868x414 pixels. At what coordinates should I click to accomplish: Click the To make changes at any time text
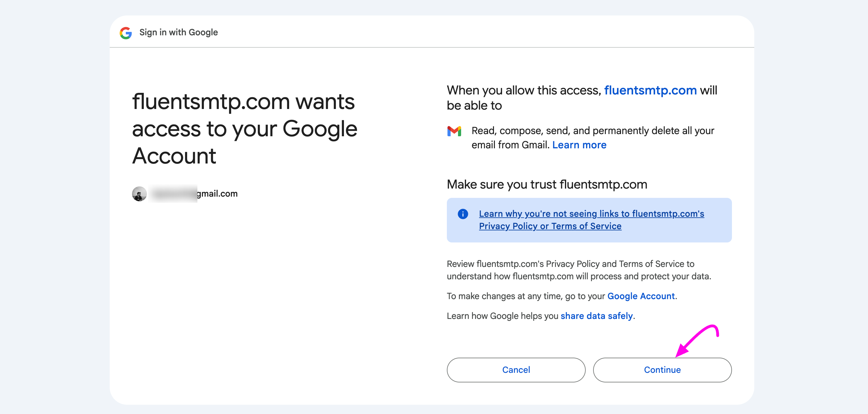562,296
